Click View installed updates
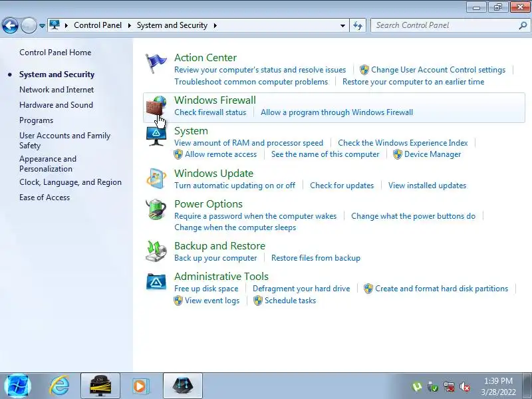 pos(427,186)
